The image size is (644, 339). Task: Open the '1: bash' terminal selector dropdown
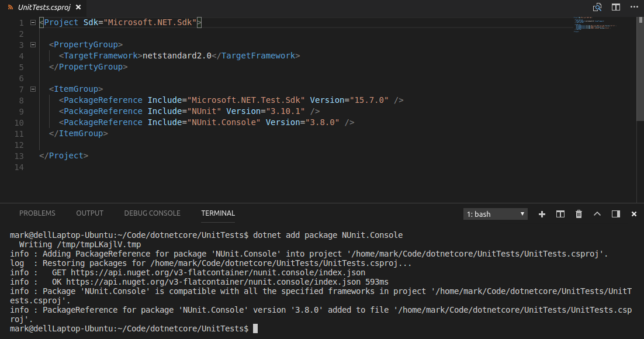(x=495, y=214)
